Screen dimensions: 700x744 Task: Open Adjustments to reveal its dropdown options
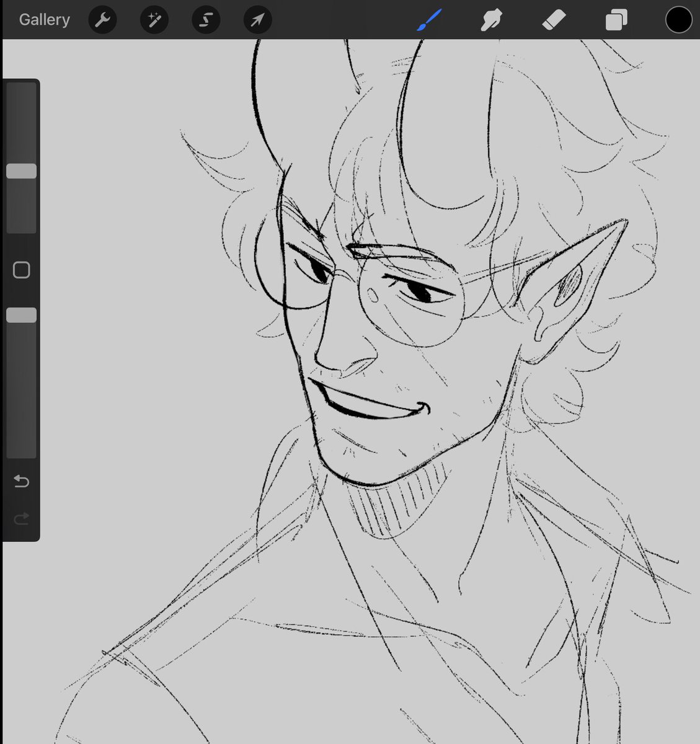pyautogui.click(x=154, y=19)
